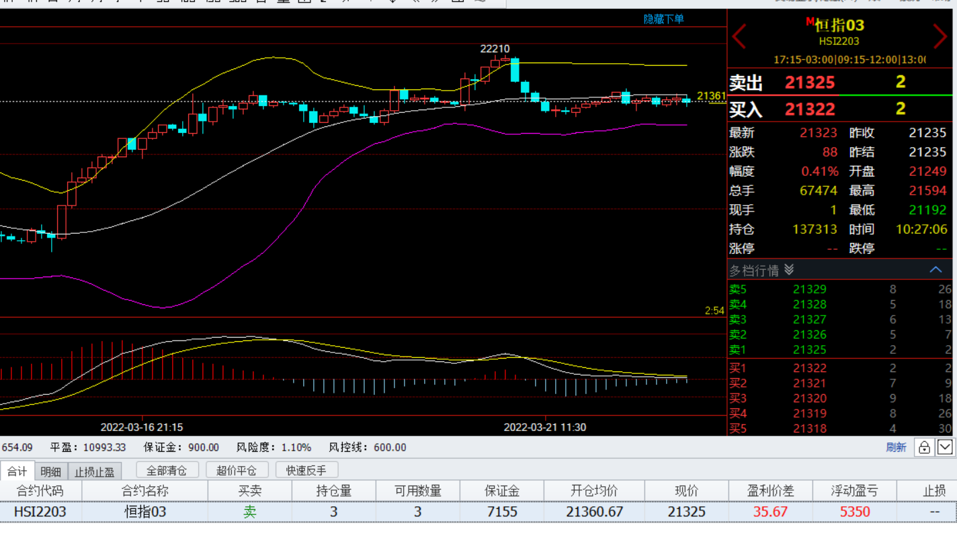Click the 持仓 value 137313
This screenshot has width=957, height=560.
[815, 229]
